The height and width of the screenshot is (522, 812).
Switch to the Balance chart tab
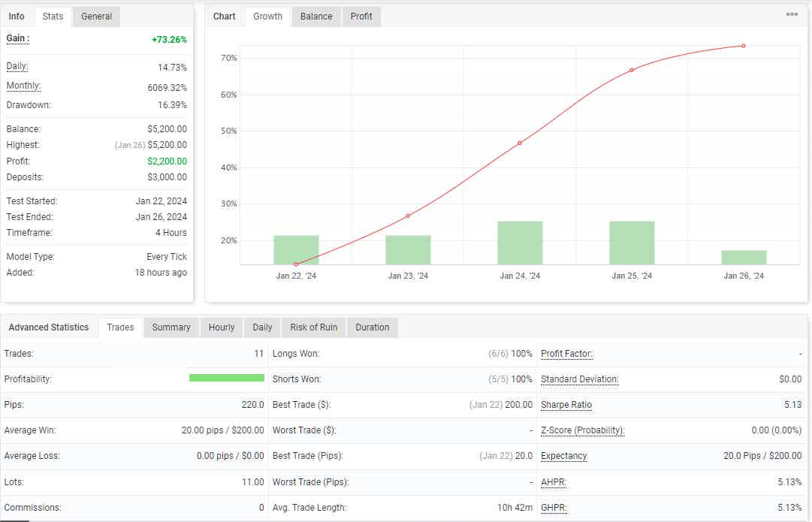pyautogui.click(x=315, y=16)
